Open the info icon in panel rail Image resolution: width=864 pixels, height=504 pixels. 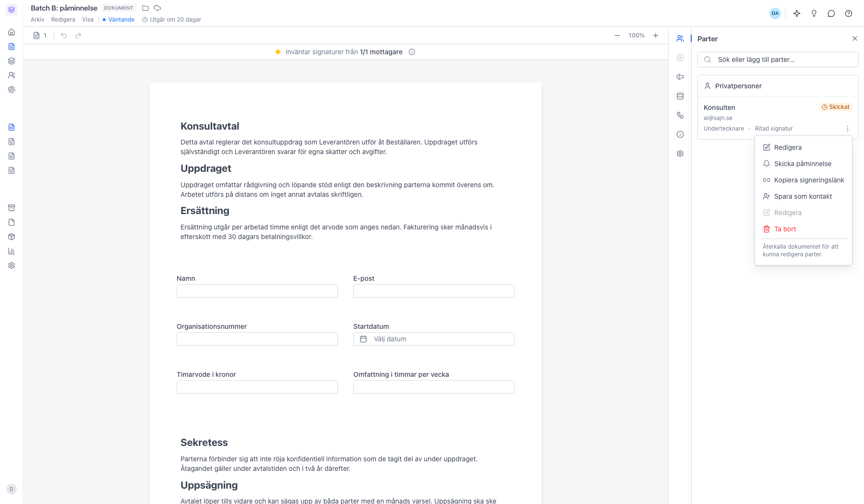(x=680, y=134)
